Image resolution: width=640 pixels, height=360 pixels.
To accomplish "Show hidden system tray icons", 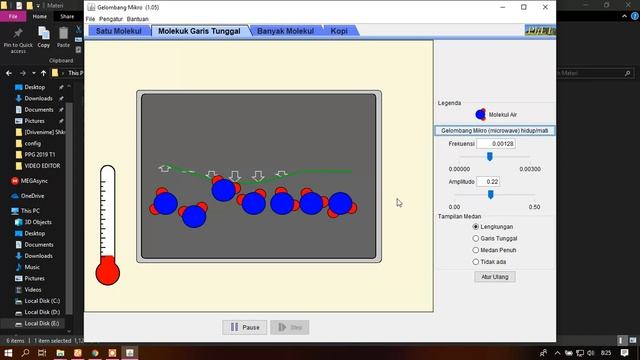I will 557,353.
